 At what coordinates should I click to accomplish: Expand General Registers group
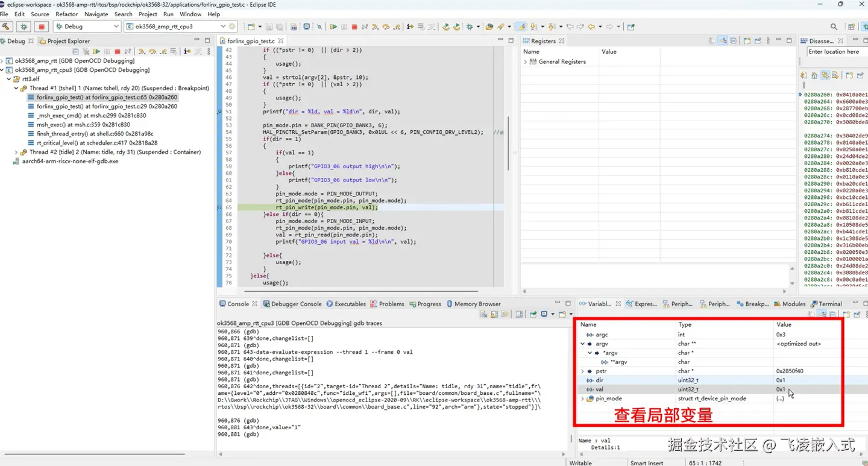[526, 61]
